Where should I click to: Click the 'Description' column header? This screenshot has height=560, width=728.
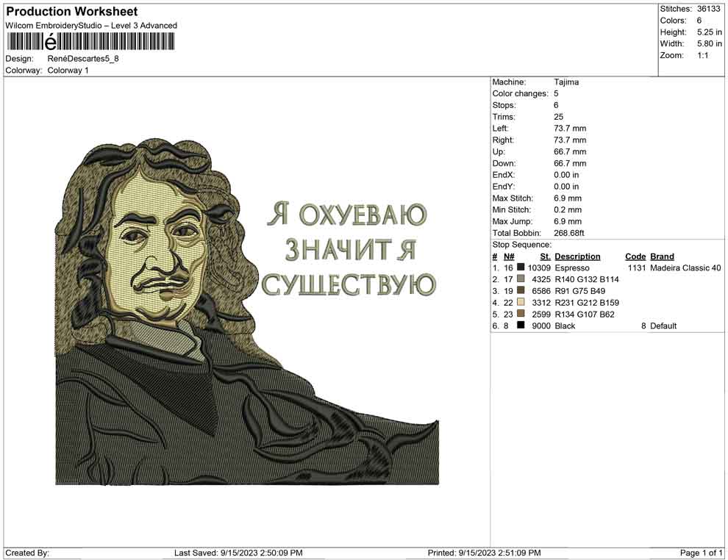[577, 256]
